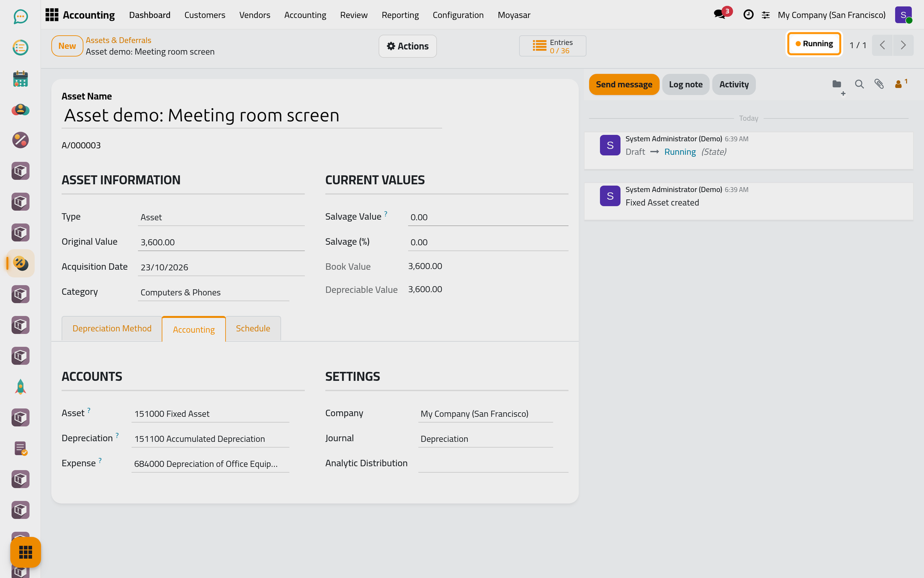Viewport: 924px width, 578px height.
Task: Open the Vendors menu
Action: point(255,15)
